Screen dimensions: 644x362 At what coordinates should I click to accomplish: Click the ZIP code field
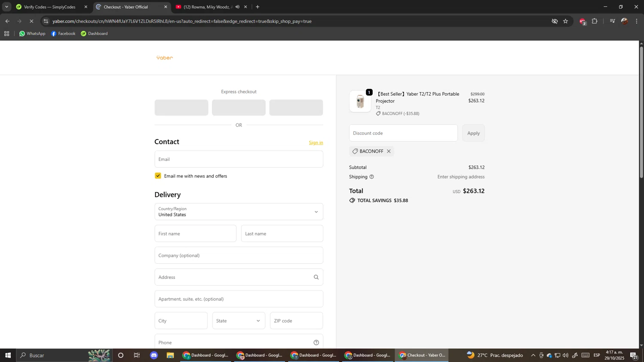coord(297,321)
